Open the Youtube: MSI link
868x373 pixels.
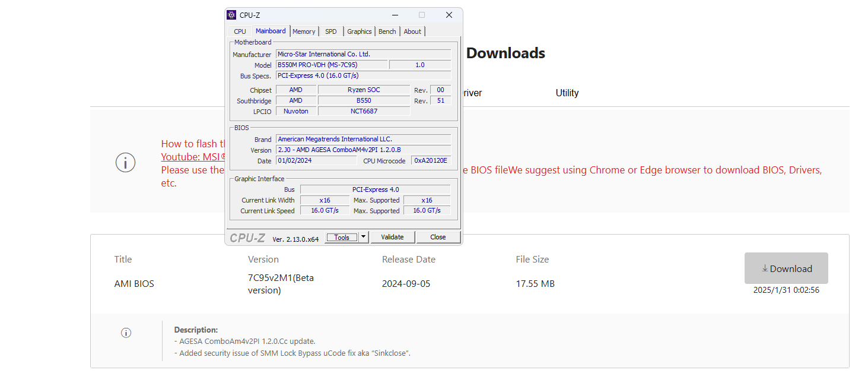[x=193, y=157]
